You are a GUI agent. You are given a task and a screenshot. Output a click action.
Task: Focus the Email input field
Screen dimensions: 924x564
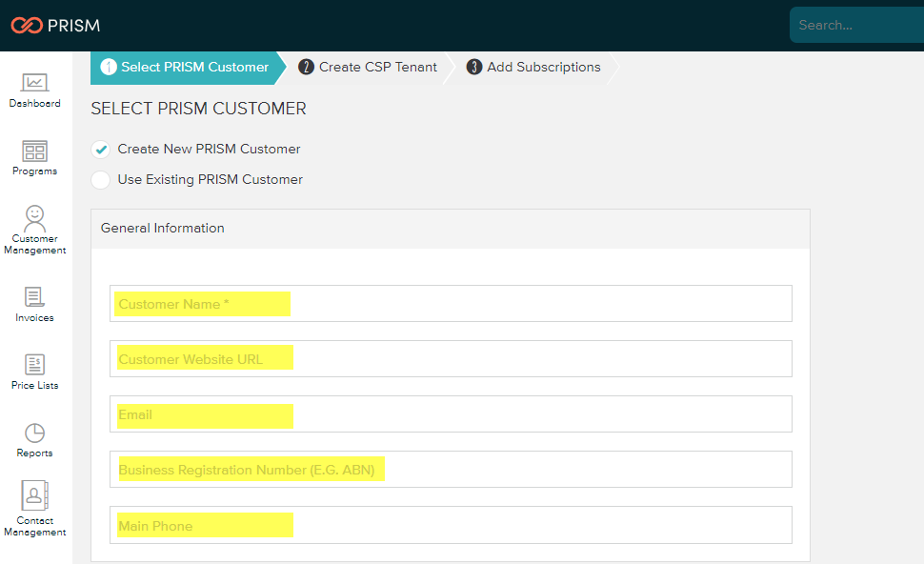[x=451, y=414]
